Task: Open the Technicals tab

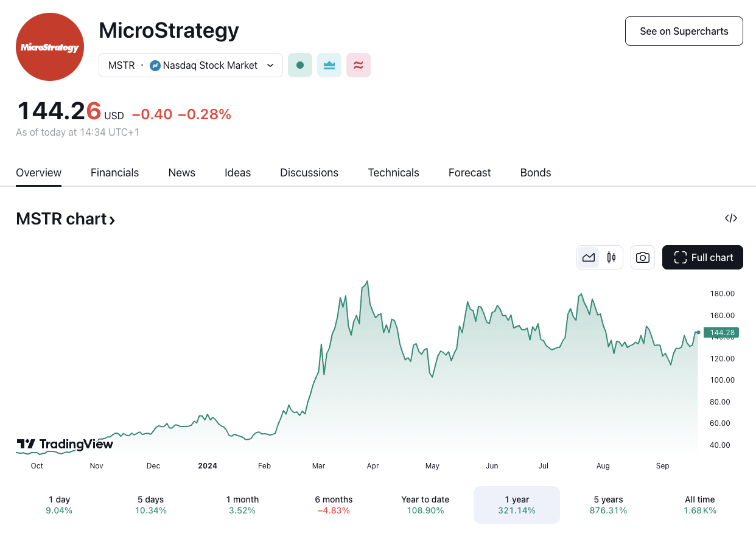Action: click(x=393, y=173)
